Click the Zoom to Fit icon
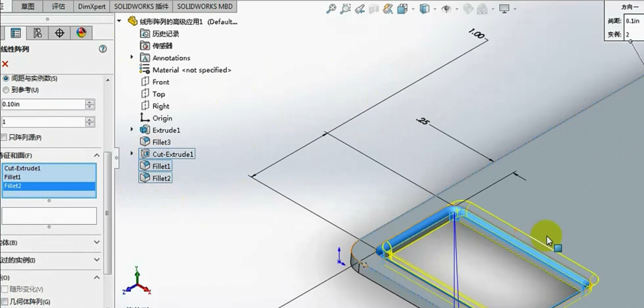Screen dimensions: 644x308 coord(331,9)
